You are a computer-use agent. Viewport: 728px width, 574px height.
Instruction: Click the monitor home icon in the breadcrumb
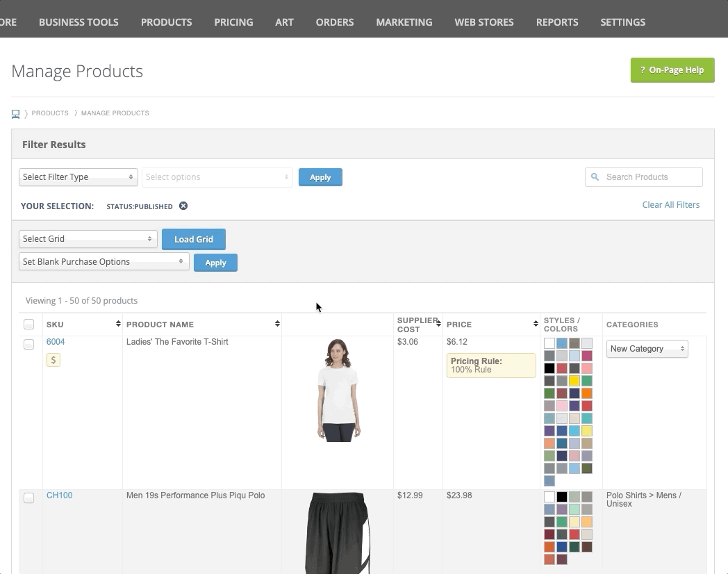click(x=15, y=113)
